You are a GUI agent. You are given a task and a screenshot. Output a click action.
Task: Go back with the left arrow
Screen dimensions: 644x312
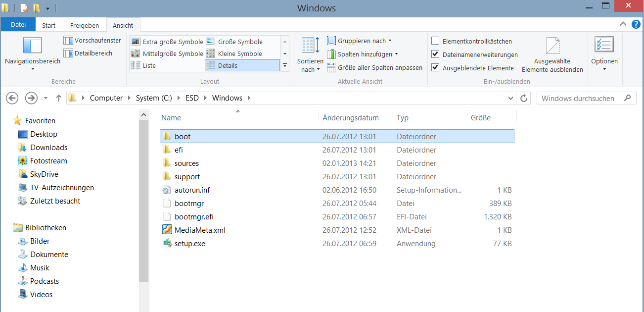tap(12, 98)
